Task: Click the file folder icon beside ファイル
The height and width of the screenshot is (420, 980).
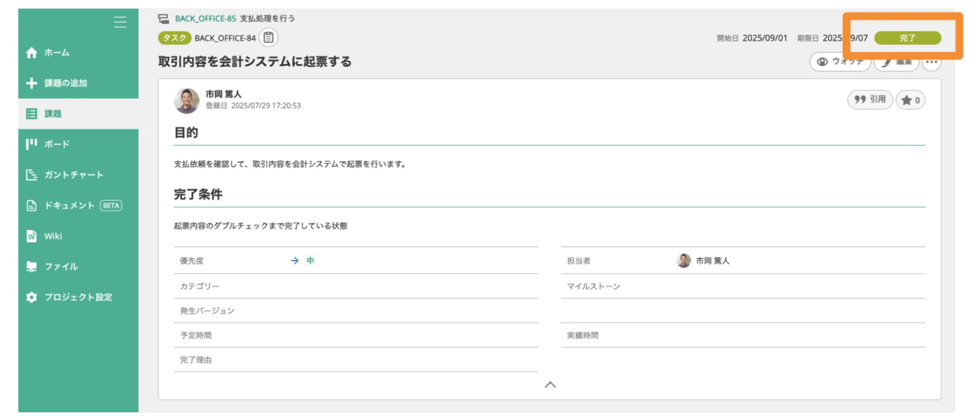Action: (x=31, y=266)
